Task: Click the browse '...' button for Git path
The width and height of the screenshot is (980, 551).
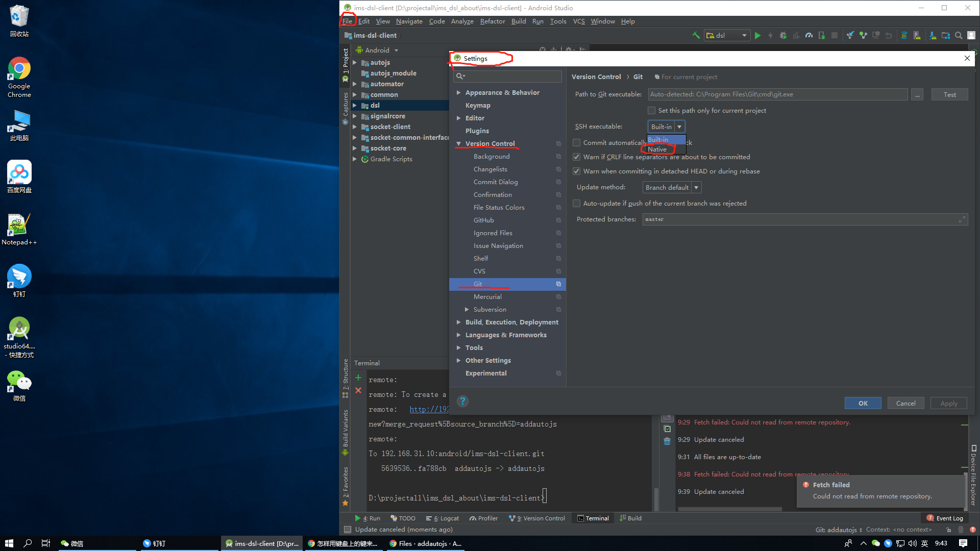Action: click(917, 94)
